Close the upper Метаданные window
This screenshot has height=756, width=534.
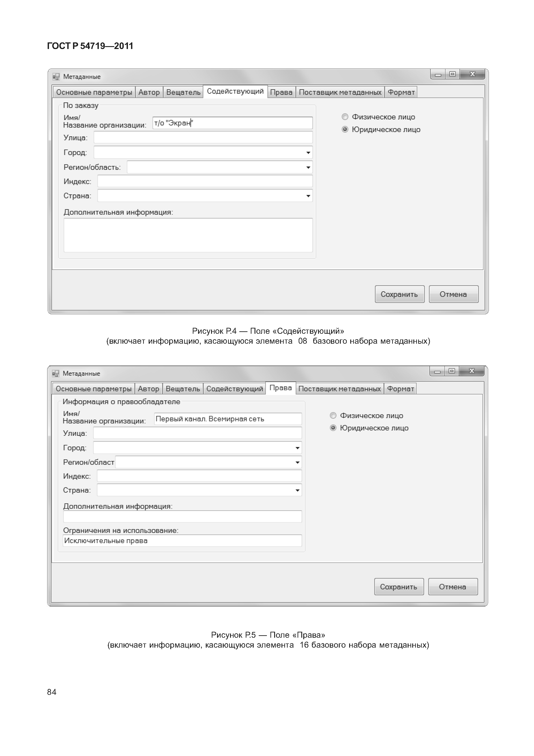[472, 74]
